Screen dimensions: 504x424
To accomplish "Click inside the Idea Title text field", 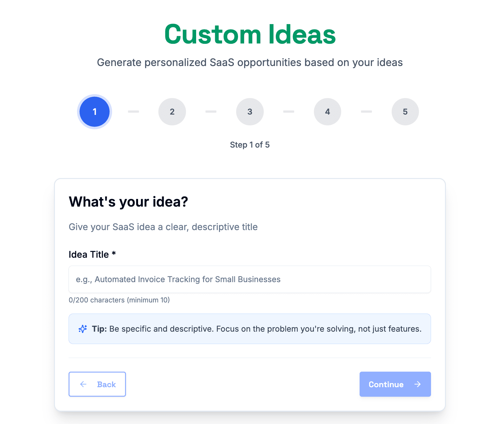I will coord(250,279).
